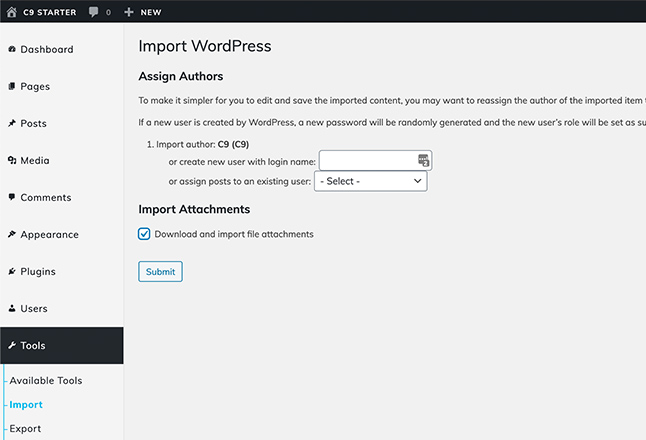Click the plus icon next to New

click(129, 12)
